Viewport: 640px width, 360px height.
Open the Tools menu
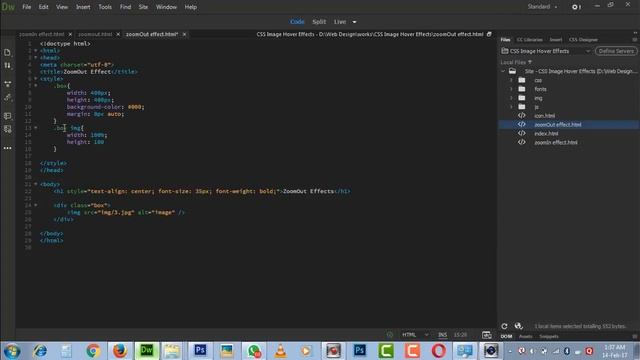[105, 7]
